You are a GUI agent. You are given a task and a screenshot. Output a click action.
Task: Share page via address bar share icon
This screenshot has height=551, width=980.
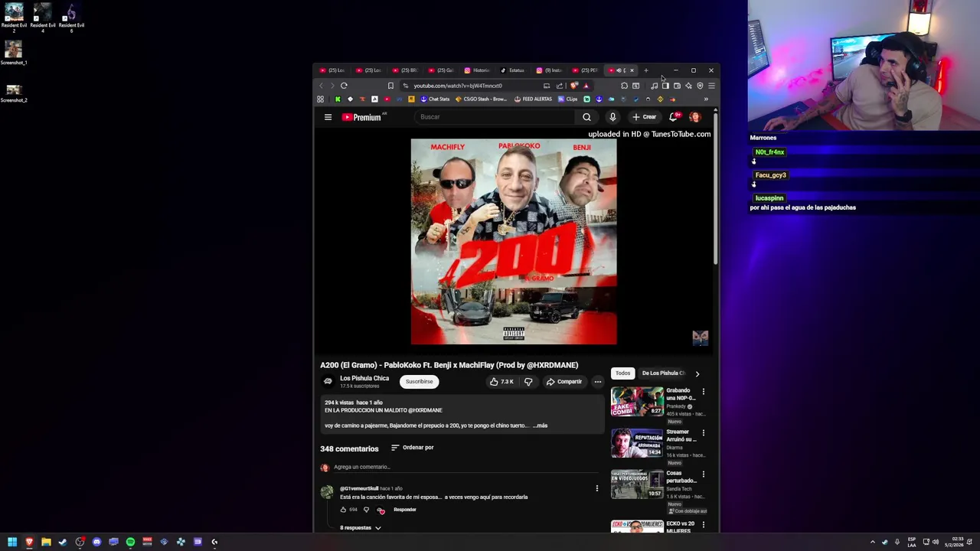tap(560, 86)
